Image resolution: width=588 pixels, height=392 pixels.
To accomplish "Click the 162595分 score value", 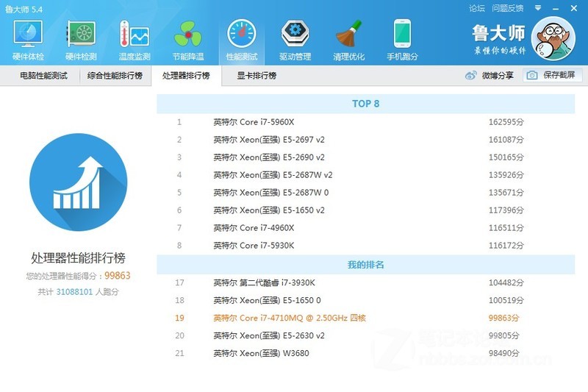I will point(506,122).
